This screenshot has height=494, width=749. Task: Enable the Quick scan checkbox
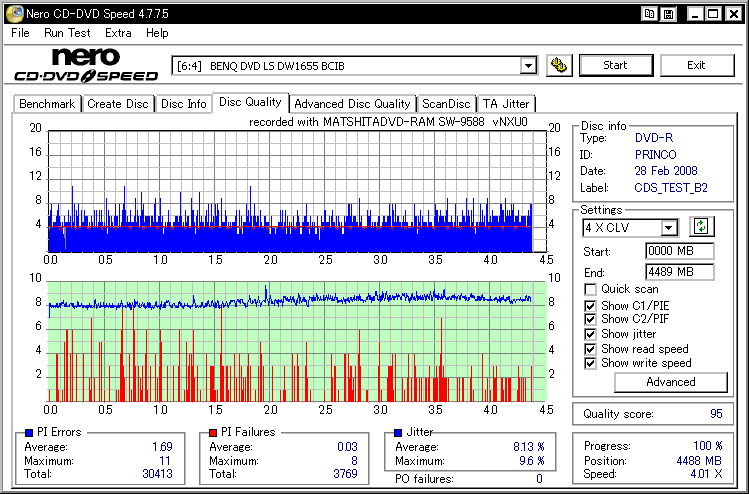click(x=590, y=289)
